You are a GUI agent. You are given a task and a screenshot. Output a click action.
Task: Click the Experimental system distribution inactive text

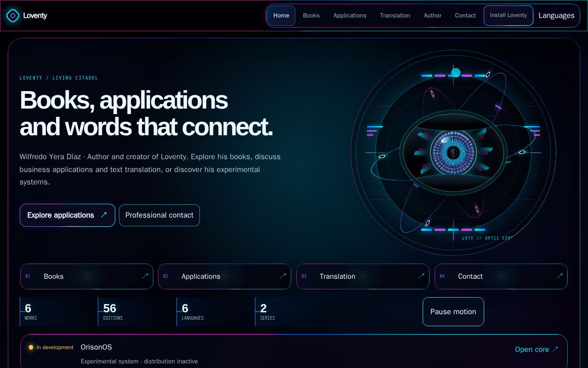(139, 362)
